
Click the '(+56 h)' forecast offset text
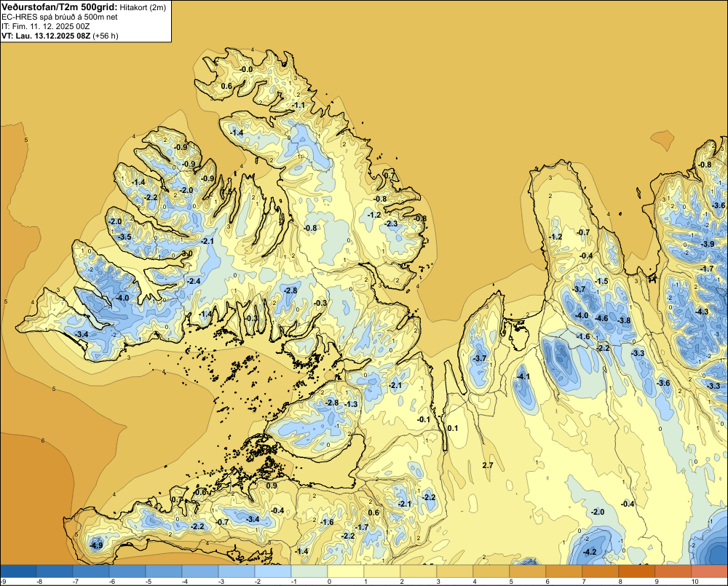106,36
